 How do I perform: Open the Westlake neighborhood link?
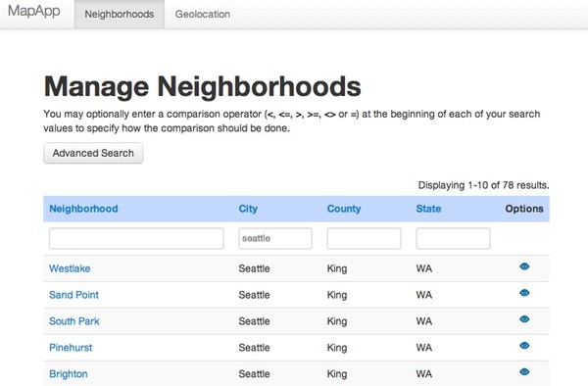coord(70,268)
